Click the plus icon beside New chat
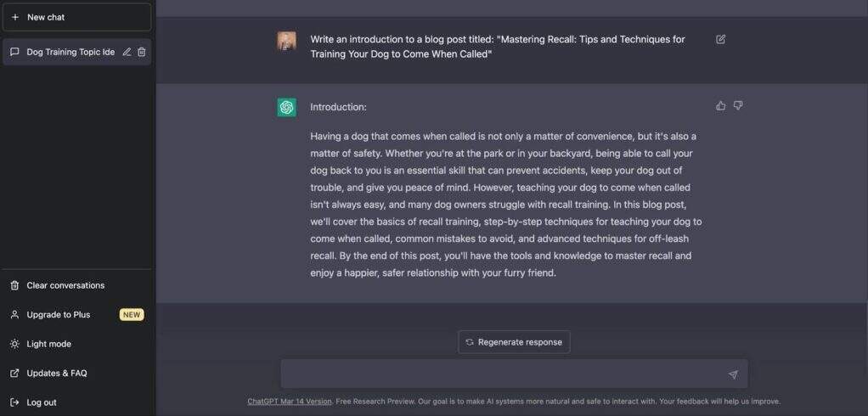Viewport: 868px width, 416px height. 15,17
